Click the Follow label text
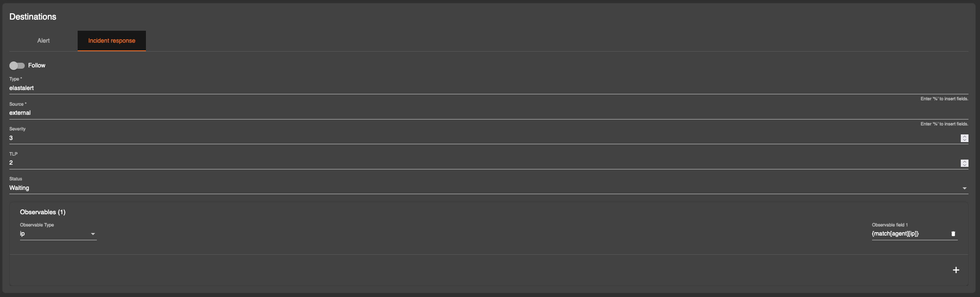980x297 pixels. [37, 65]
